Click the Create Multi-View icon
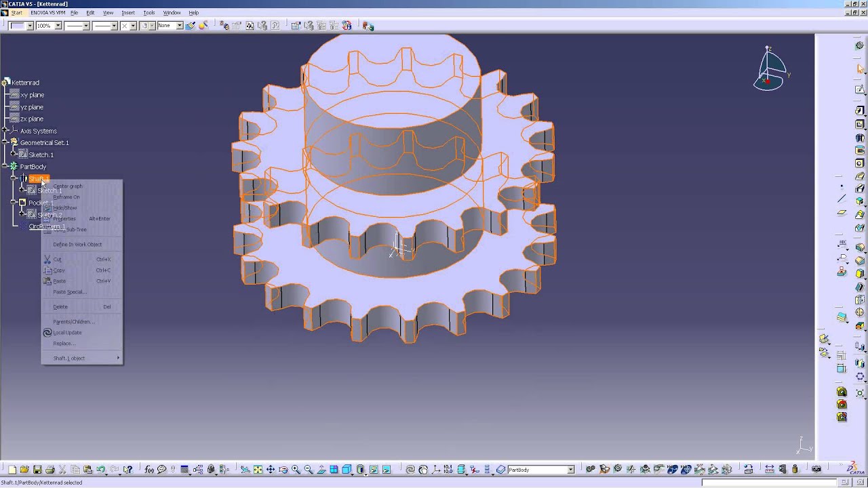This screenshot has width=868, height=488. point(334,469)
